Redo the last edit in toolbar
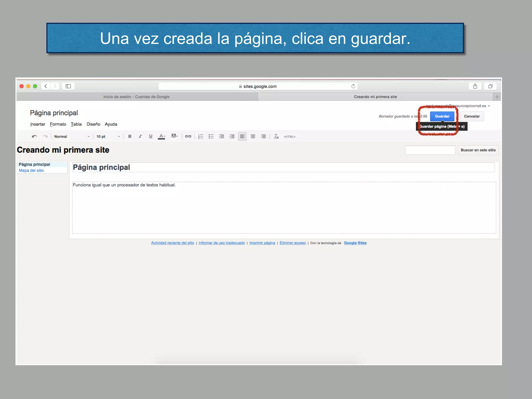Viewport: 532px width, 399px height. point(45,136)
